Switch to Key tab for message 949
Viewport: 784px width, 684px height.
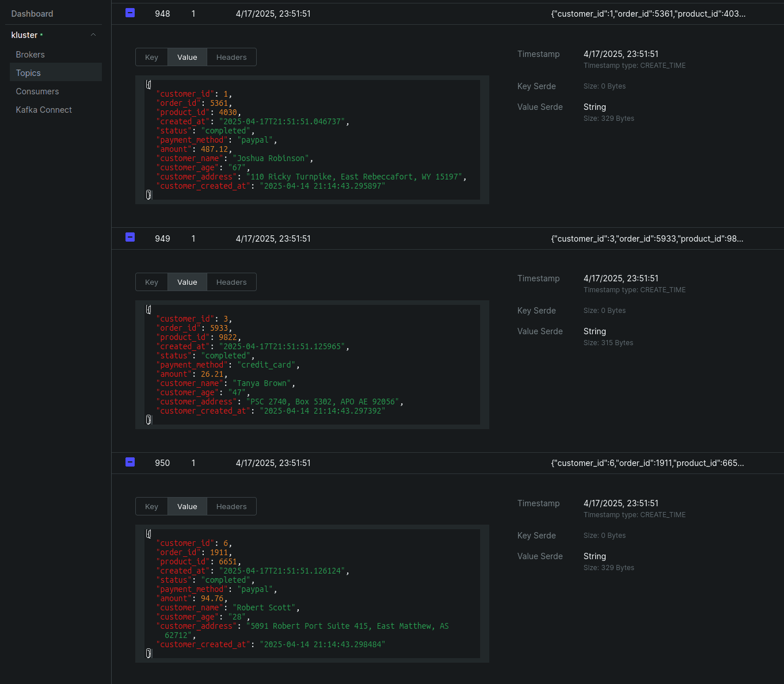click(151, 282)
